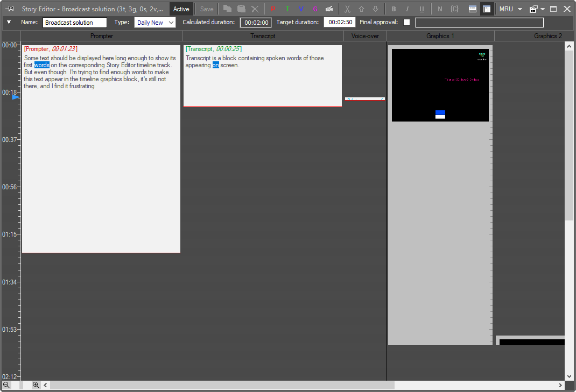Click the vertical scrollbar thumb
The image size is (576, 392).
(569, 136)
